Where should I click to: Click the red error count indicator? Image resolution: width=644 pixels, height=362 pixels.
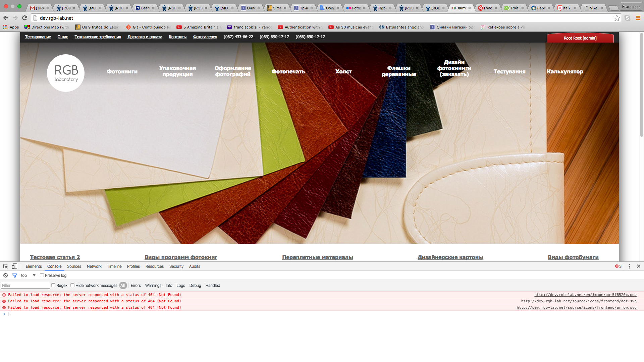coord(618,266)
